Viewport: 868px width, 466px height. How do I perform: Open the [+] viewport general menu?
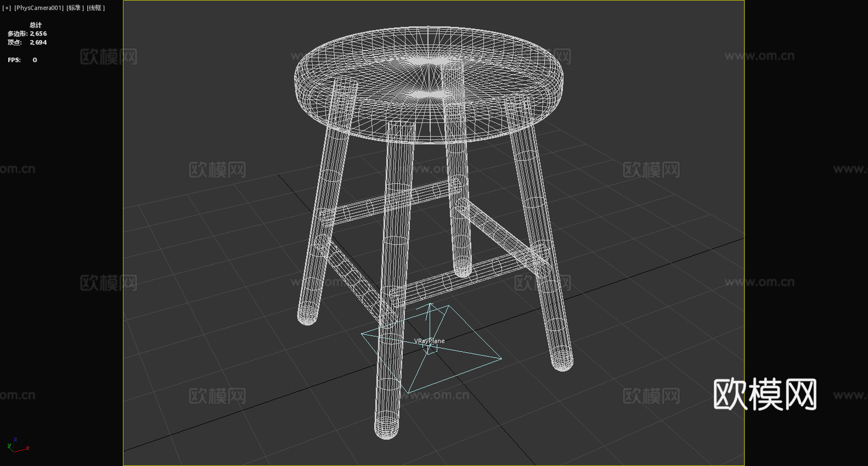[x=7, y=8]
